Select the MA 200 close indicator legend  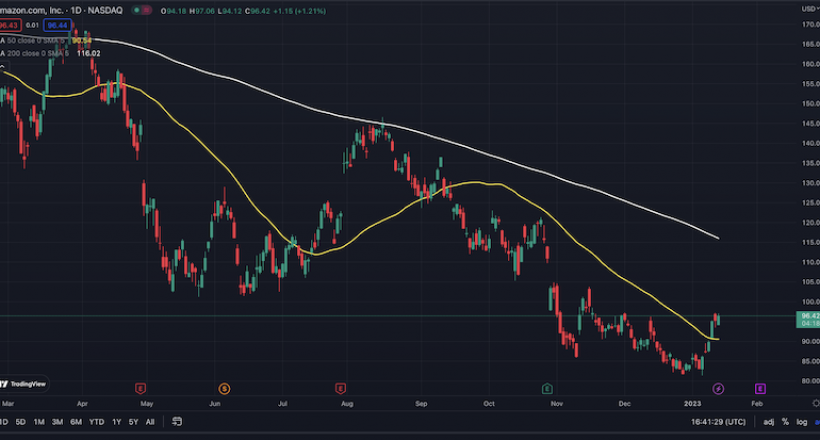click(35, 53)
